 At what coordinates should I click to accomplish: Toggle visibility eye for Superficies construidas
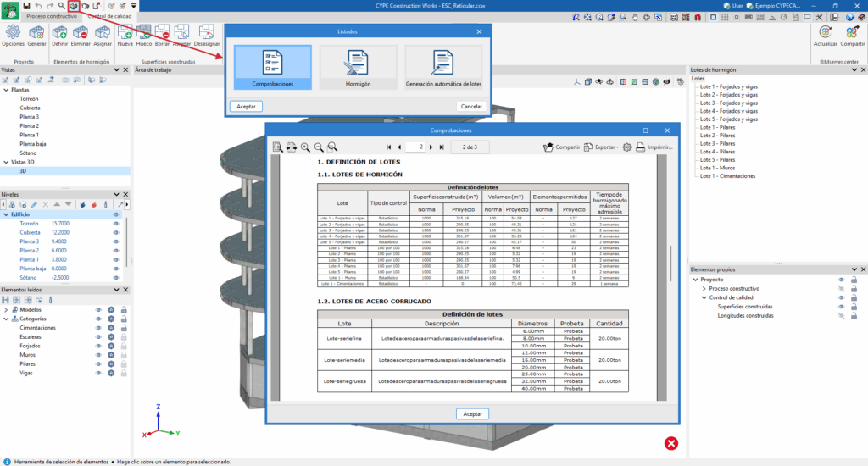841,307
